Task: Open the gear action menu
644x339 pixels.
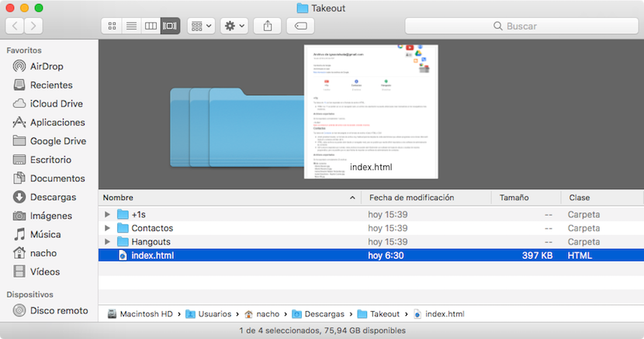Action: tap(234, 26)
